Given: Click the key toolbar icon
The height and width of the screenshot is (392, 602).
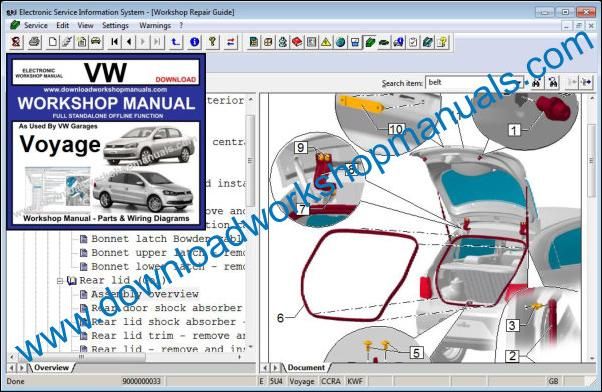Looking at the screenshot, I should (212, 41).
